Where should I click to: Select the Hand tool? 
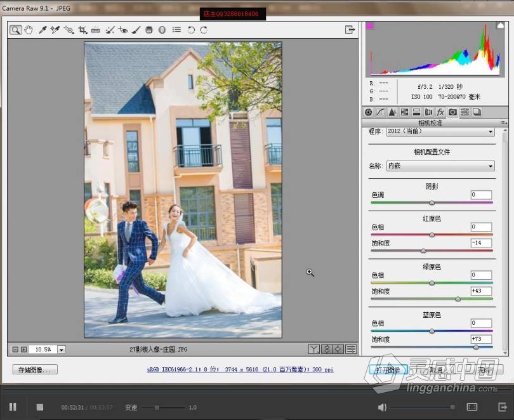(29, 30)
